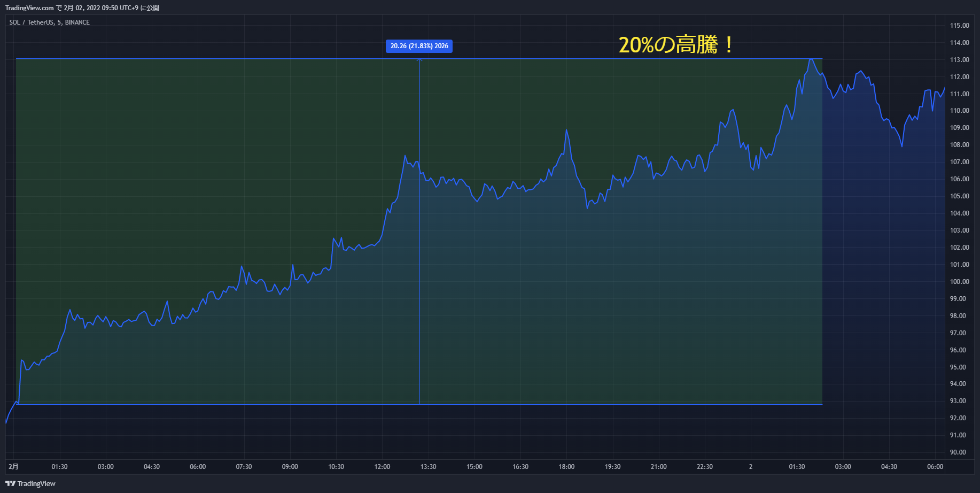Click the 2月 date label on time axis
This screenshot has height=493, width=980.
click(13, 467)
